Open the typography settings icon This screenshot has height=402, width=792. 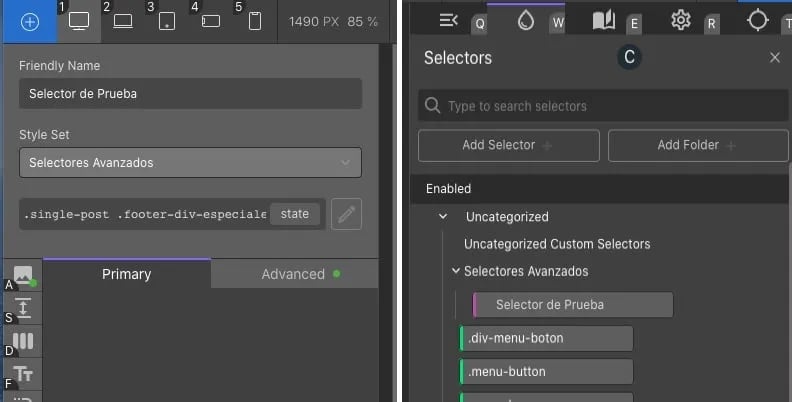(23, 374)
